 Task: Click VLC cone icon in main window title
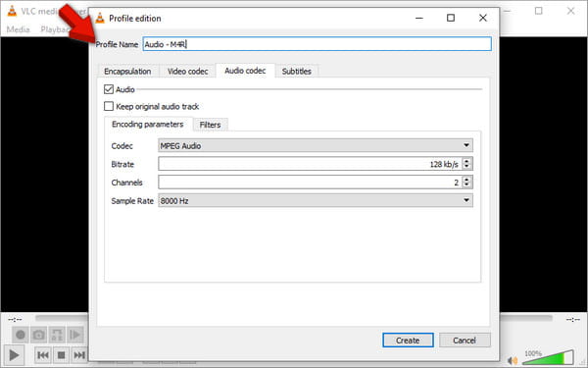12,11
